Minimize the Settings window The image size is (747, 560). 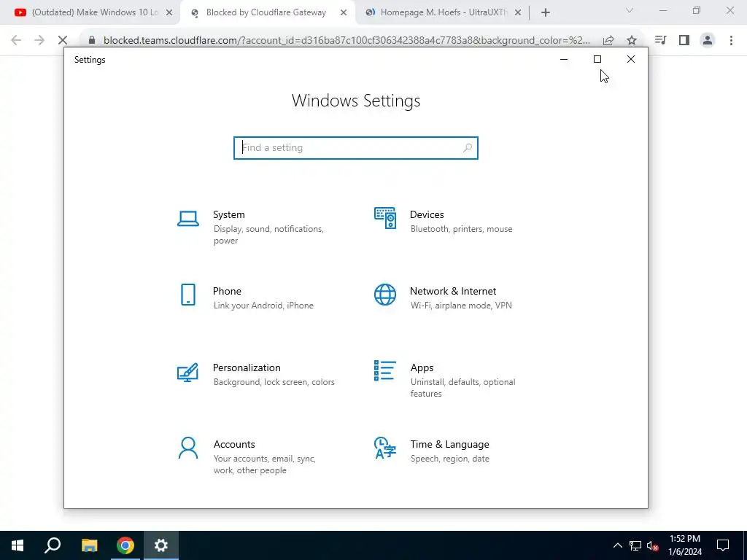pos(564,59)
